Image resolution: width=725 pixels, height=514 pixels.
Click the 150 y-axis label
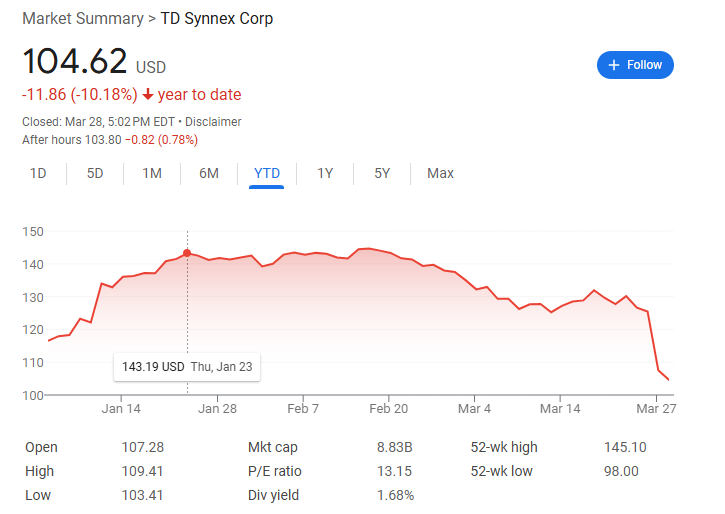point(33,232)
